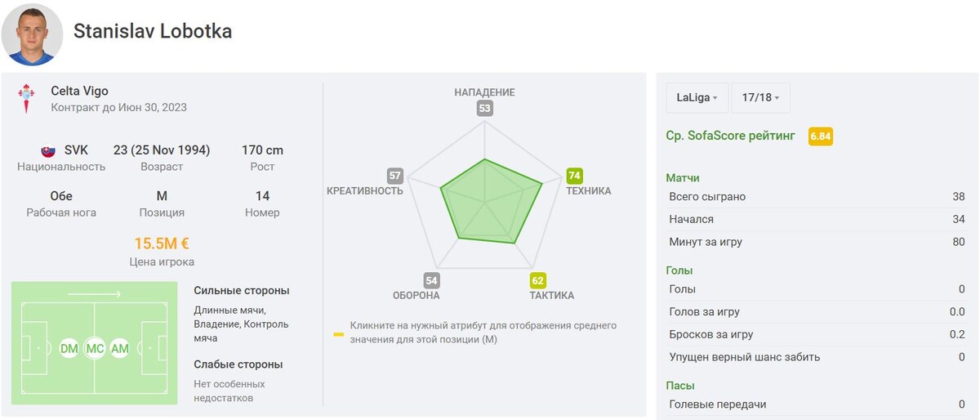Select the MC position circle on pitch
The width and height of the screenshot is (980, 420).
click(95, 349)
